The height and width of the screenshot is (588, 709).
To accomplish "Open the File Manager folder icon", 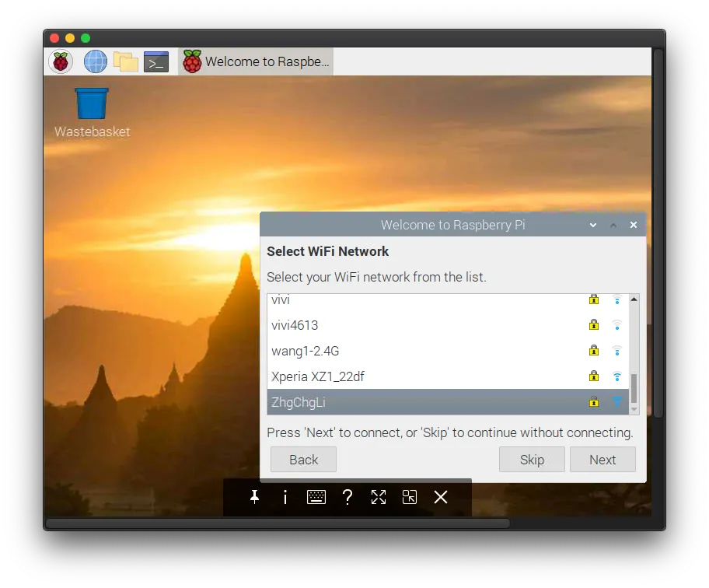I will 125,61.
